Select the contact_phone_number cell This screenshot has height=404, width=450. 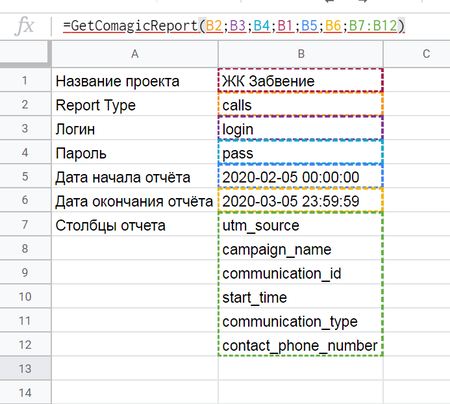tap(301, 345)
